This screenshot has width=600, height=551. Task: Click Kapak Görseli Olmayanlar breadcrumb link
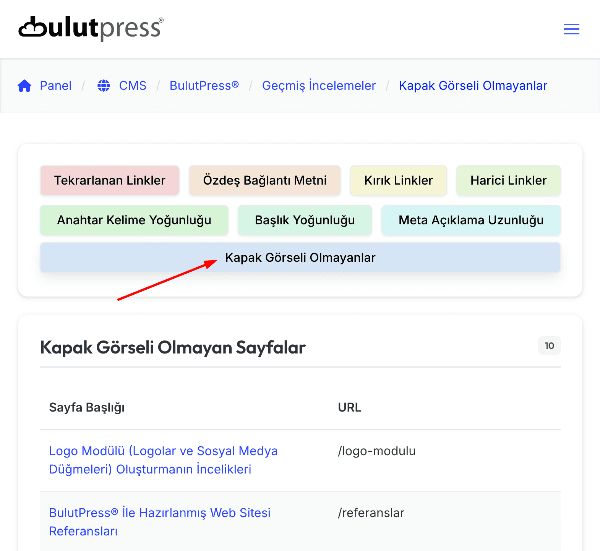473,86
